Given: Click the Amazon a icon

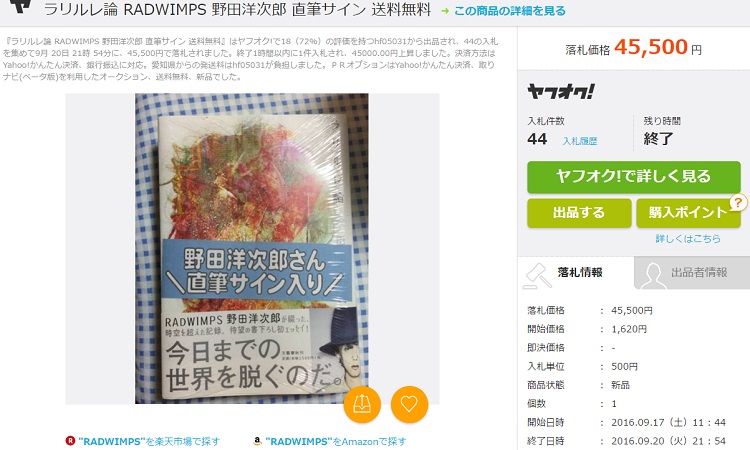Looking at the screenshot, I should tap(258, 440).
